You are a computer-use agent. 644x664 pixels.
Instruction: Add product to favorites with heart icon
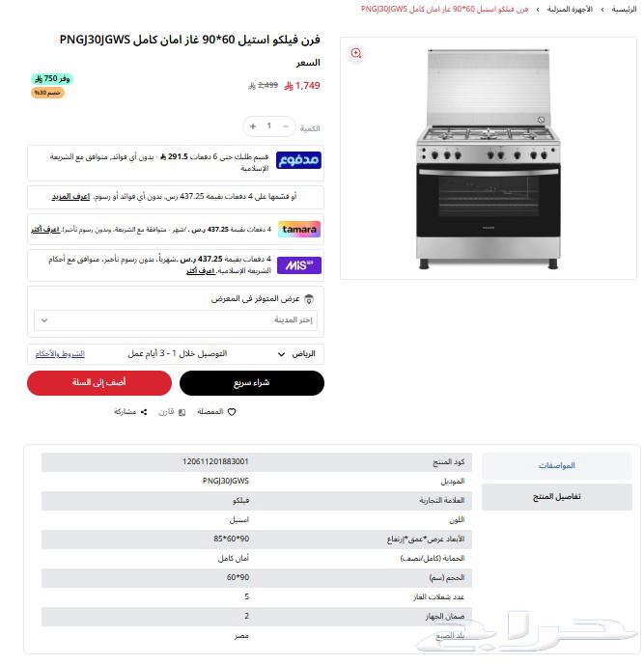click(x=232, y=412)
